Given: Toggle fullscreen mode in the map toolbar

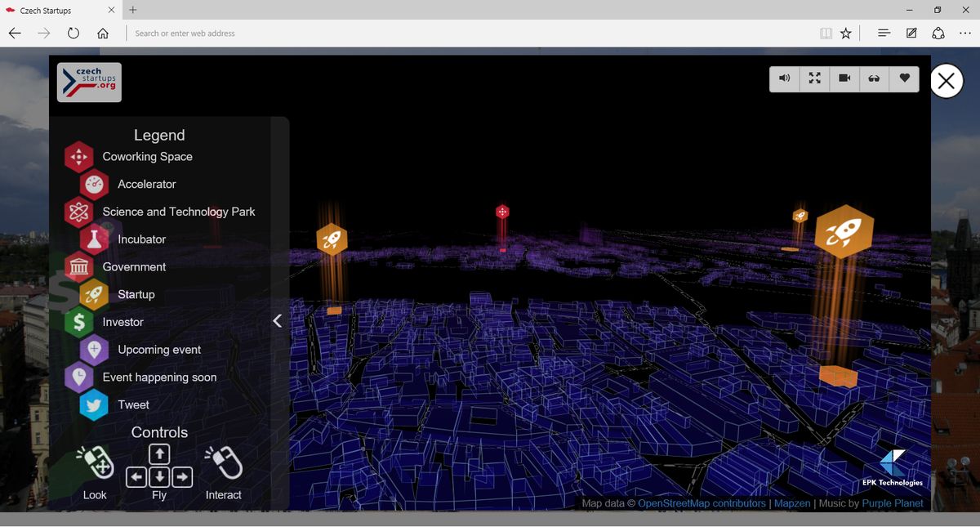Looking at the screenshot, I should 814,78.
